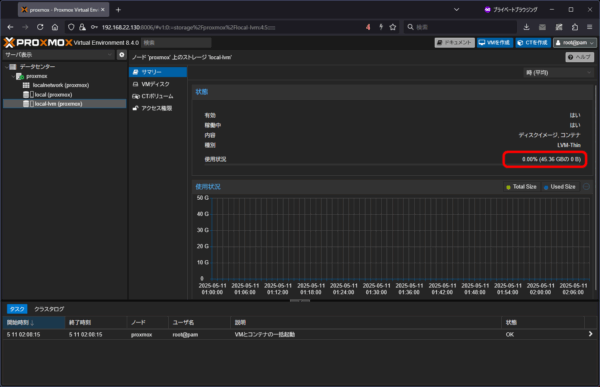Toggle Used Size legend series
600x387 pixels.
pyautogui.click(x=559, y=187)
